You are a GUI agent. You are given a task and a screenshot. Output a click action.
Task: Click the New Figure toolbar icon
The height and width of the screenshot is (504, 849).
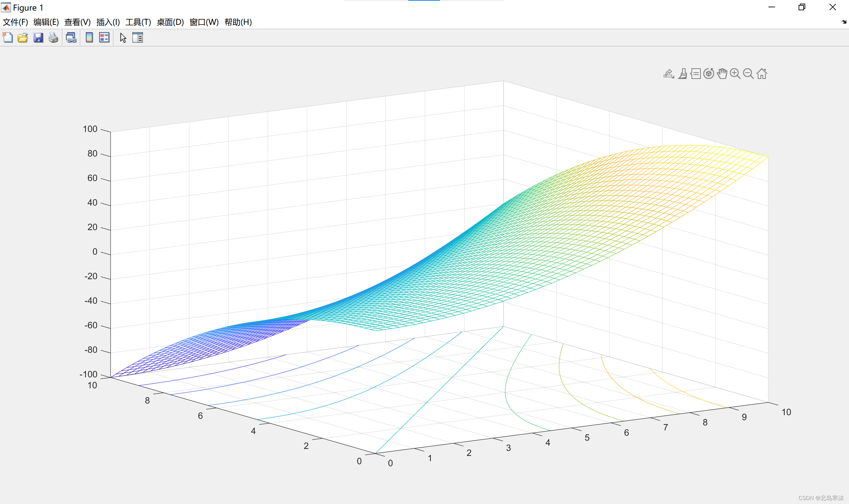tap(8, 37)
